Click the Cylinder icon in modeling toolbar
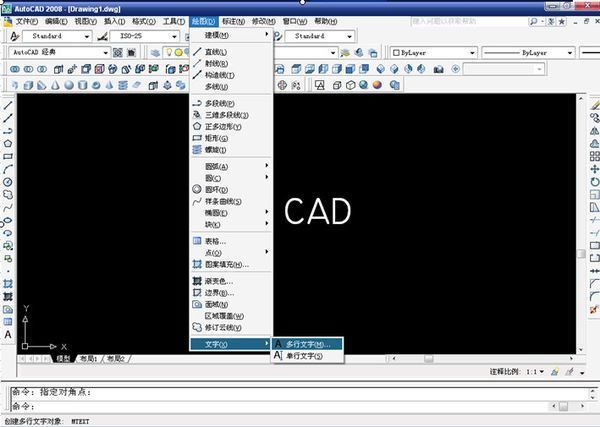This screenshot has width=600, height=427. coord(83,85)
